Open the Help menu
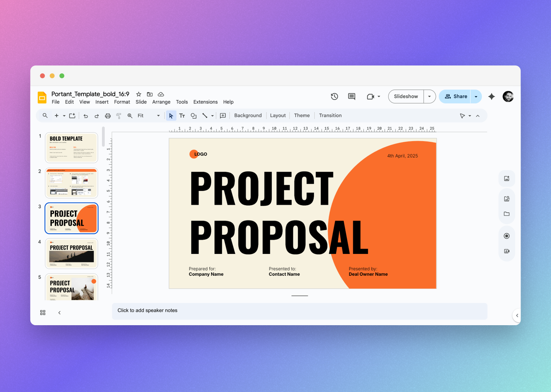Screen dimensions: 551x392 click(x=228, y=102)
